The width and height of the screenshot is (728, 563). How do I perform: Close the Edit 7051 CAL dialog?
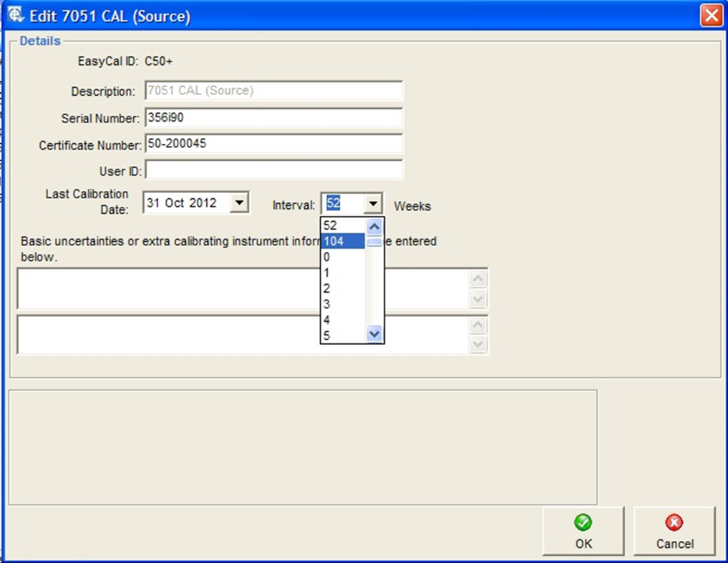coord(711,16)
